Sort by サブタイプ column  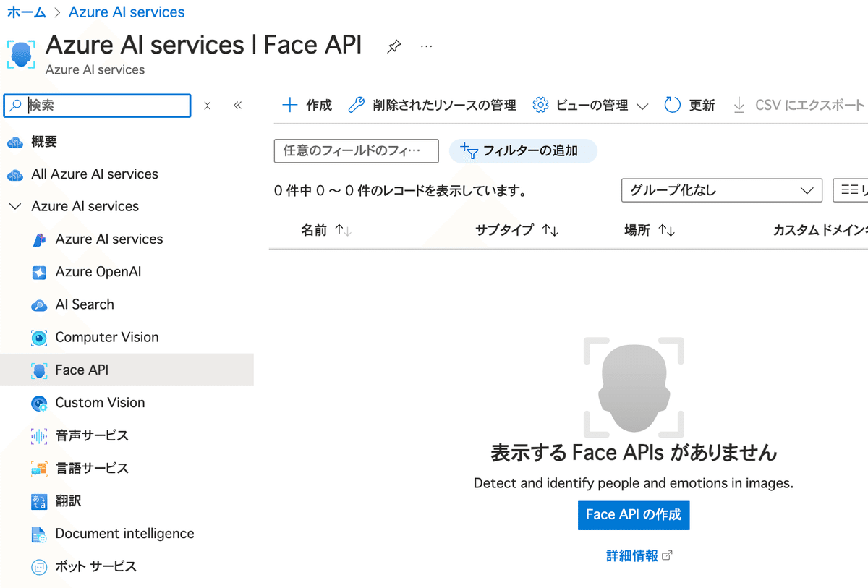517,231
